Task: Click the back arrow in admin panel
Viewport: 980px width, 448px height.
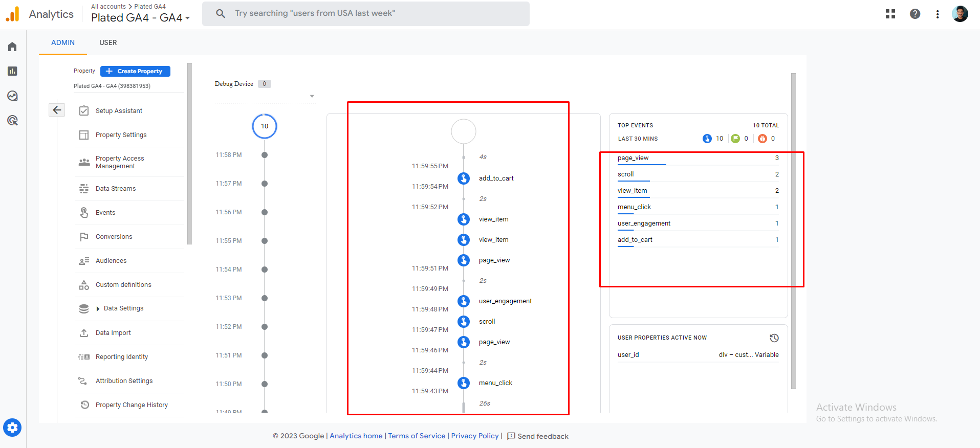Action: [57, 110]
